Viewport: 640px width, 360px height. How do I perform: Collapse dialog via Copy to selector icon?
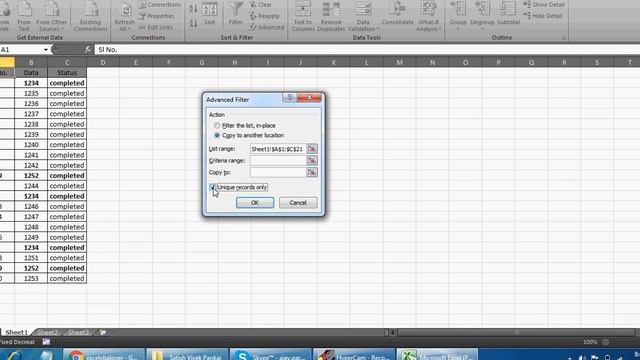pyautogui.click(x=312, y=172)
